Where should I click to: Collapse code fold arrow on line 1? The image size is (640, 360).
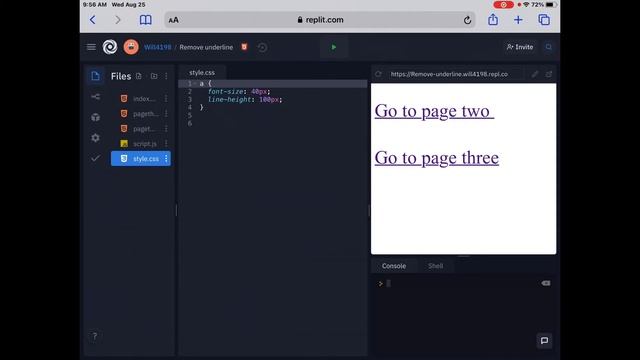[195, 84]
